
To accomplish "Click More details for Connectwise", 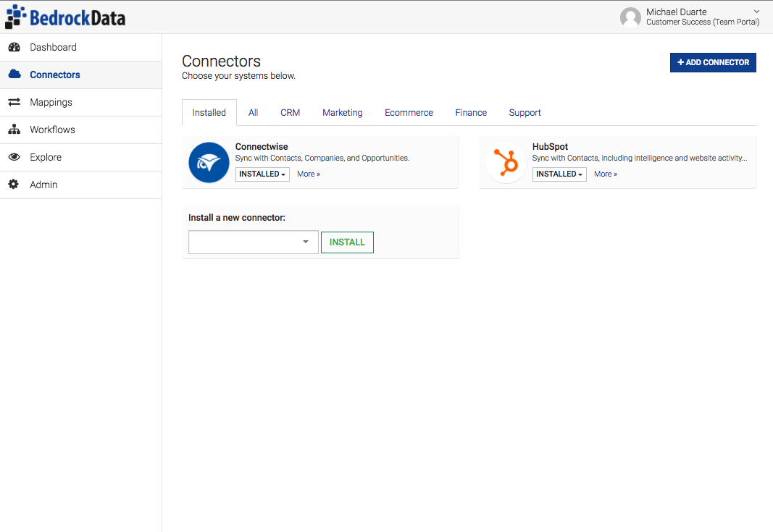I will pos(309,174).
